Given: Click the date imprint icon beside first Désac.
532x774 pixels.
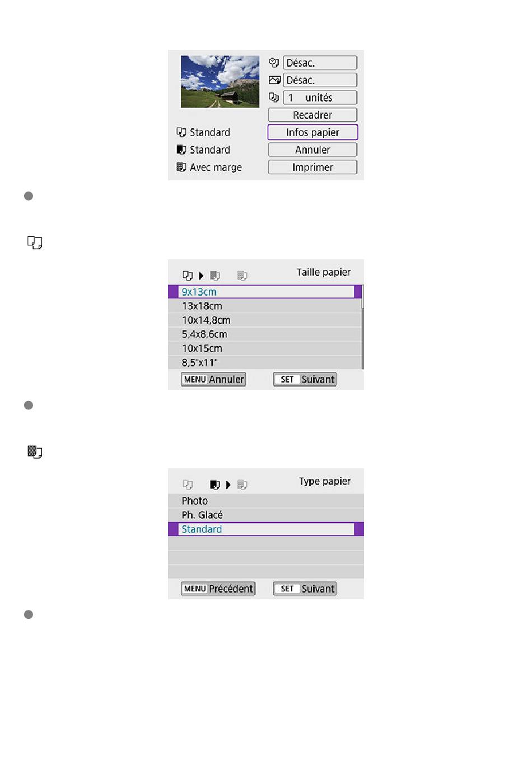Looking at the screenshot, I should pos(274,63).
